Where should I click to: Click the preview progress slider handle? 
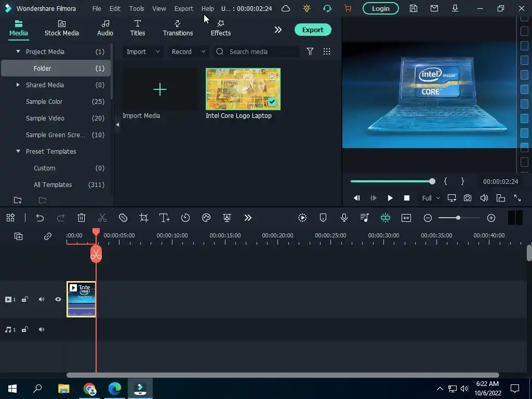point(432,181)
